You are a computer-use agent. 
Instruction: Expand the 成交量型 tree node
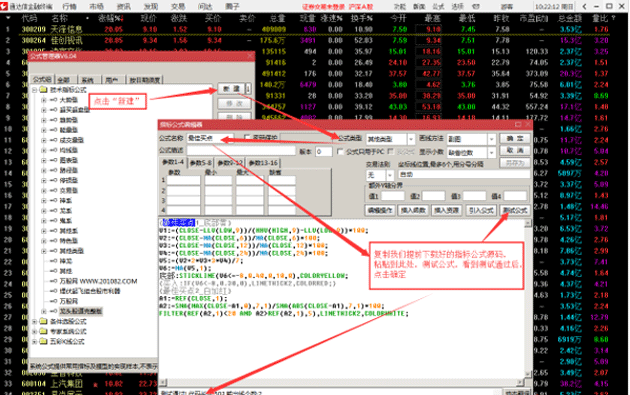pos(43,140)
